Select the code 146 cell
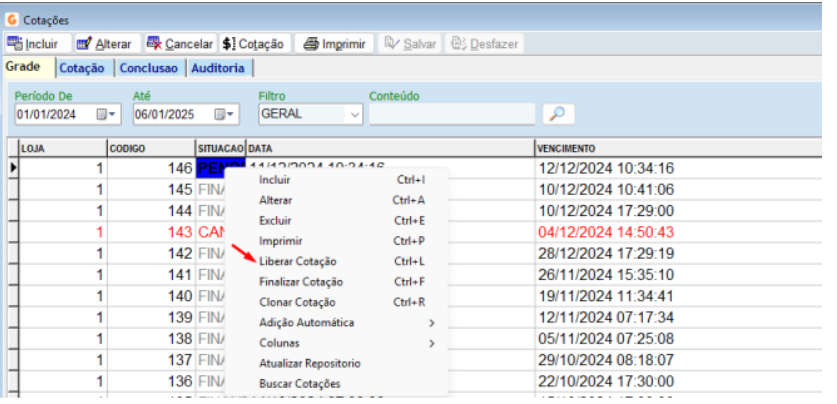Screen dimensions: 837x404 (151, 168)
